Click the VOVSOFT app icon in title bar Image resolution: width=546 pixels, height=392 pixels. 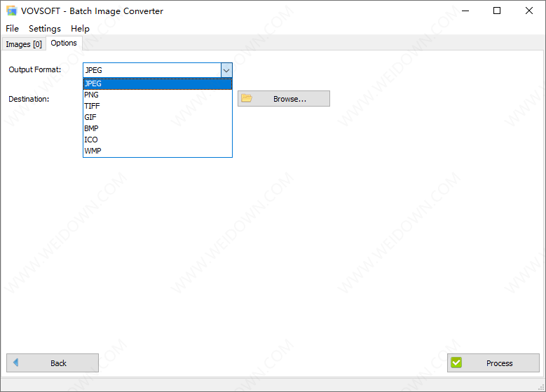tap(11, 11)
